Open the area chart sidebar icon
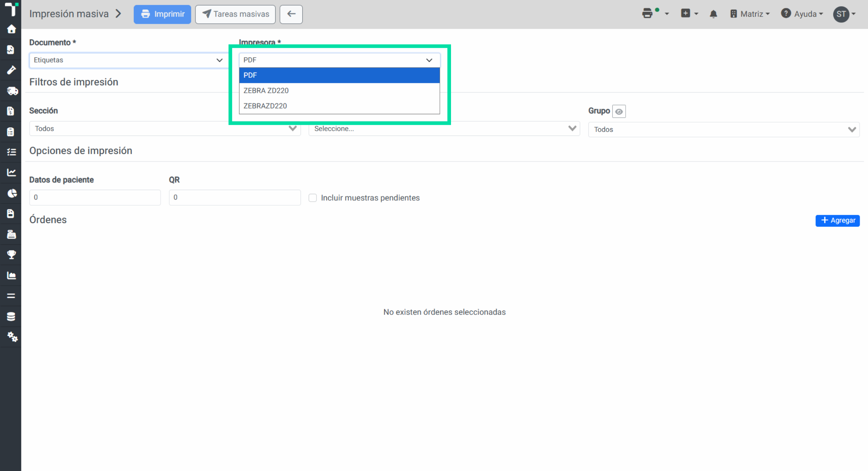Image resolution: width=868 pixels, height=471 pixels. (x=11, y=275)
